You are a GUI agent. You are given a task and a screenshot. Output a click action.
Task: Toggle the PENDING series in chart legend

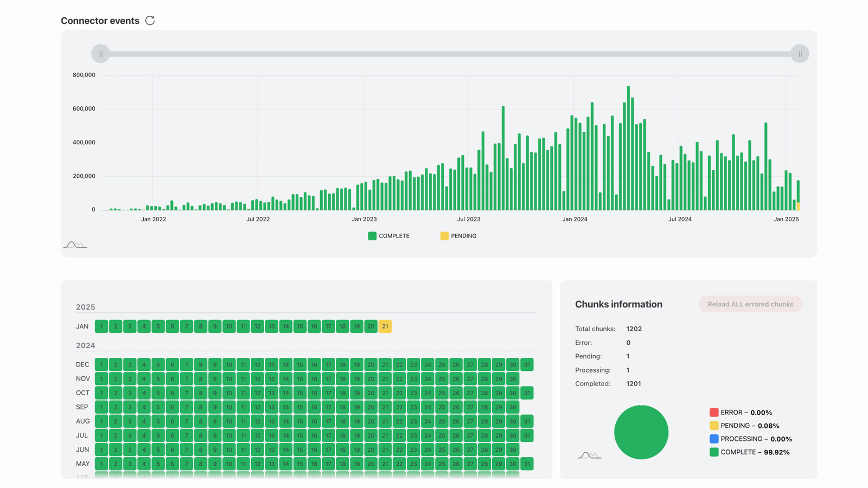(458, 236)
